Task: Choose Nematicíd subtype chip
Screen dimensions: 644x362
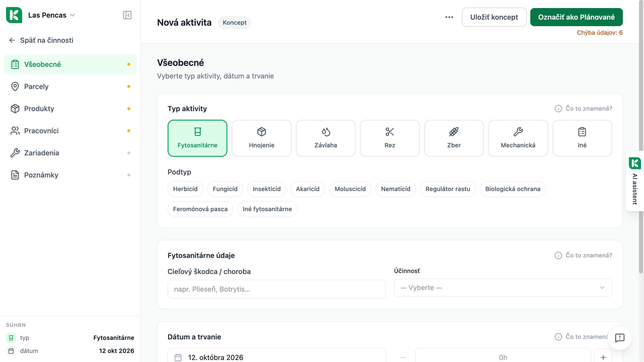Action: point(395,189)
